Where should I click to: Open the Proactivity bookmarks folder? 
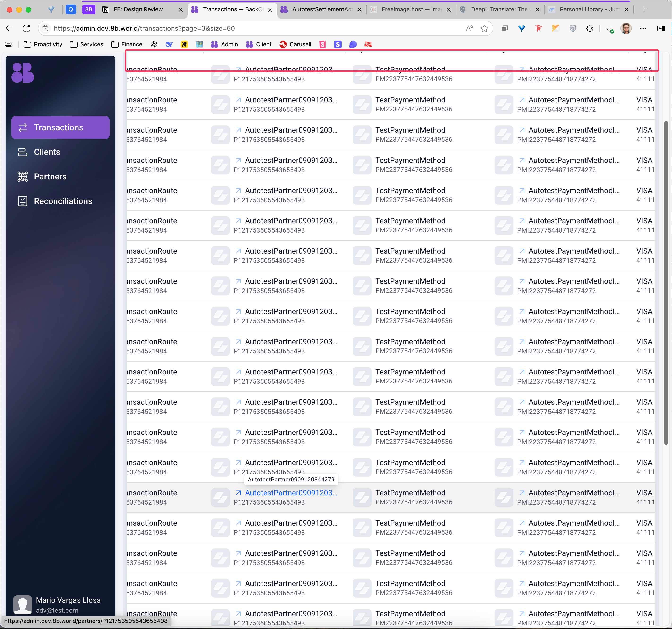43,44
